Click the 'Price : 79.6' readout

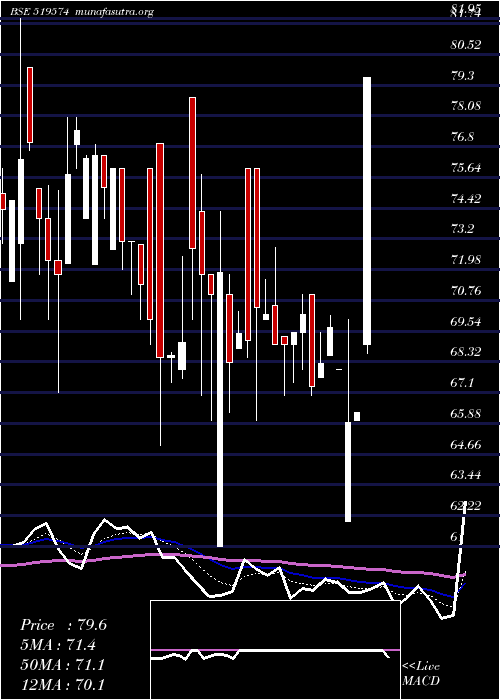[63, 625]
